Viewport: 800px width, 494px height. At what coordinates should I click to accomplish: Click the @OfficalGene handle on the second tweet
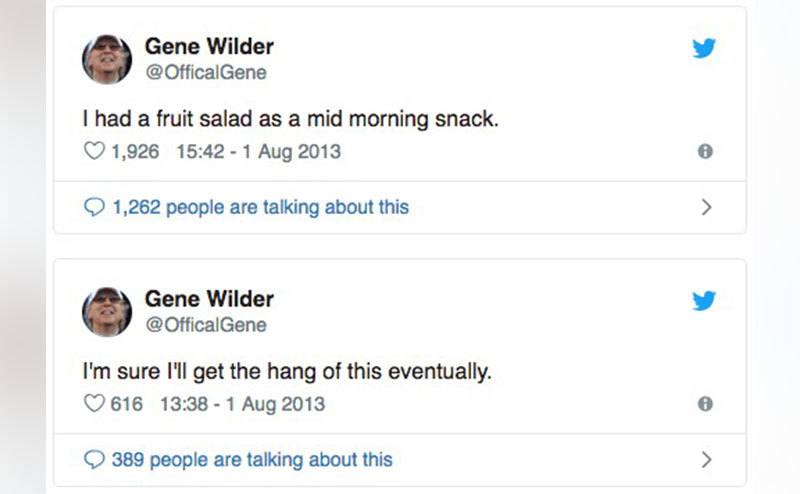click(206, 324)
